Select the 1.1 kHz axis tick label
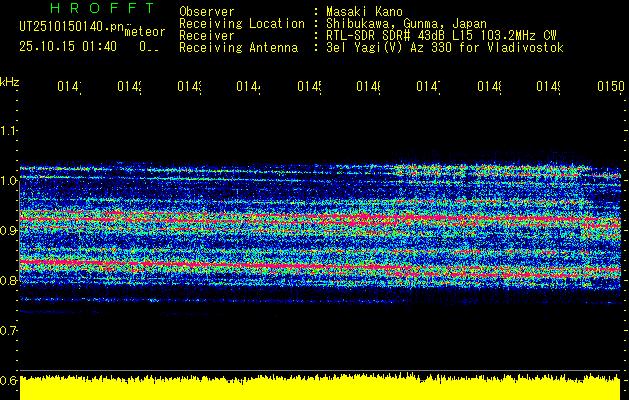 point(9,131)
